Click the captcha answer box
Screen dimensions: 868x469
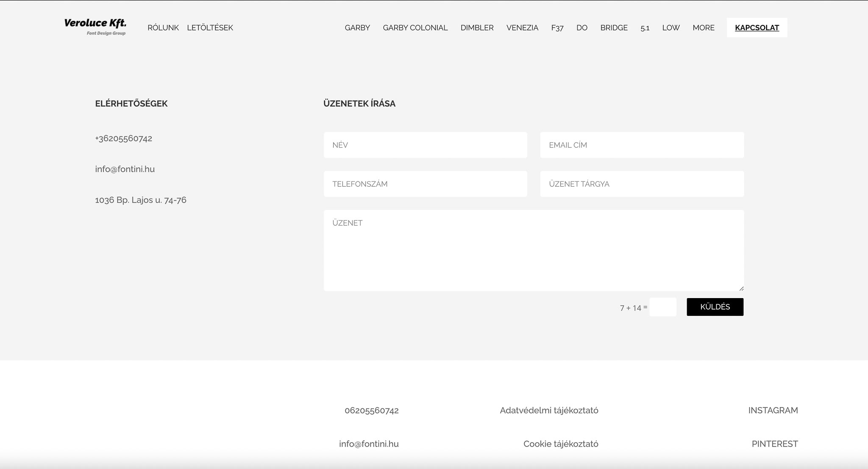pos(662,307)
